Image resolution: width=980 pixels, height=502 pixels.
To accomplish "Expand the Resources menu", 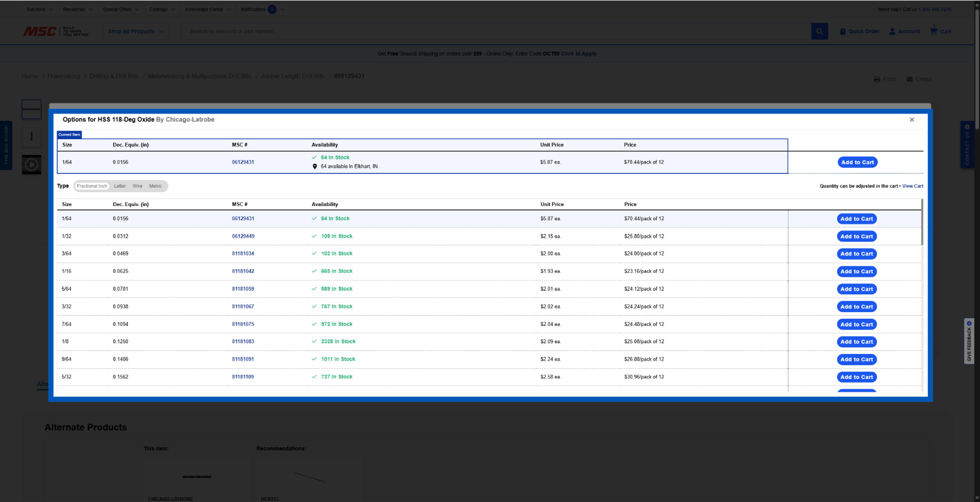I will [78, 9].
